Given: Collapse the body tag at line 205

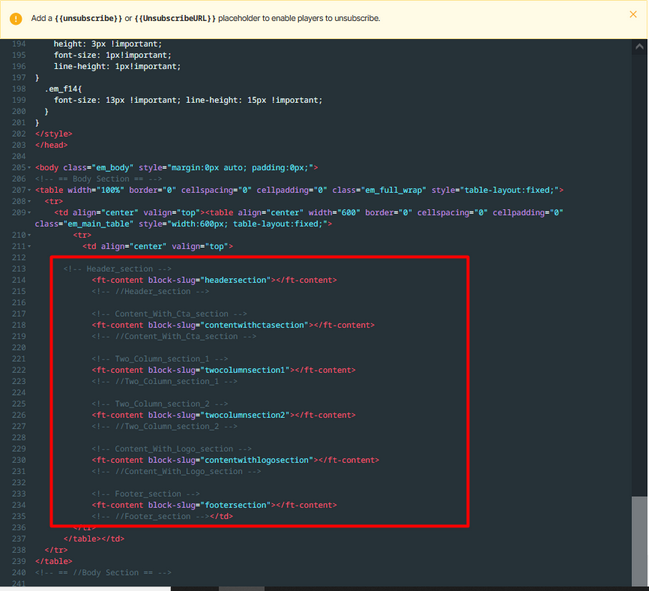Looking at the screenshot, I should tap(29, 167).
